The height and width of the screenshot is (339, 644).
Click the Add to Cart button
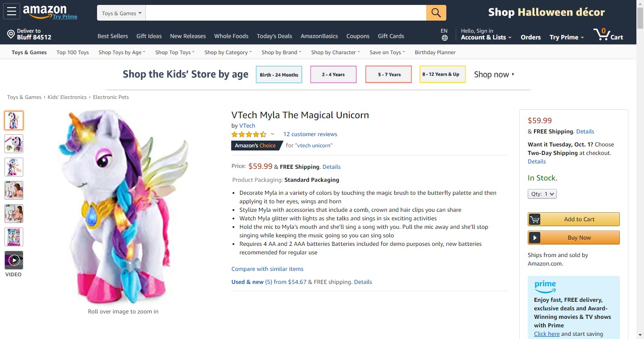pyautogui.click(x=574, y=219)
